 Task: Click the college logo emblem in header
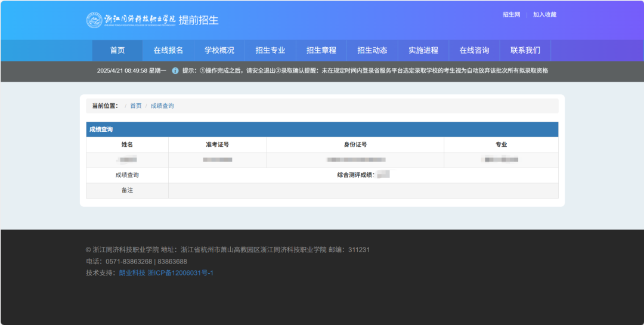click(x=94, y=20)
